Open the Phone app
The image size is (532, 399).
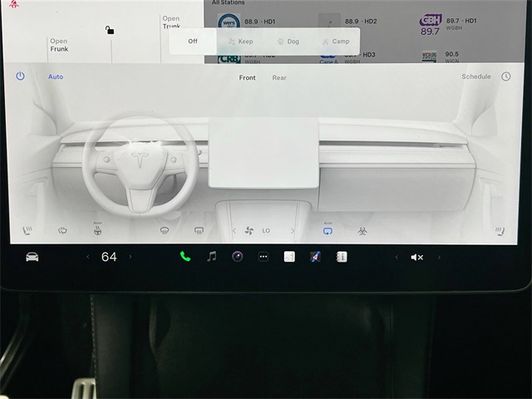point(185,257)
